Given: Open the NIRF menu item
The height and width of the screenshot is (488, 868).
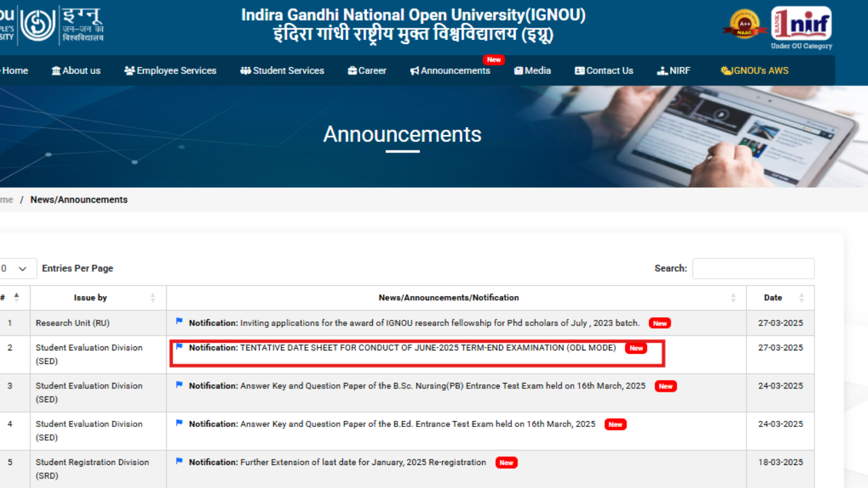Looking at the screenshot, I should pyautogui.click(x=674, y=70).
